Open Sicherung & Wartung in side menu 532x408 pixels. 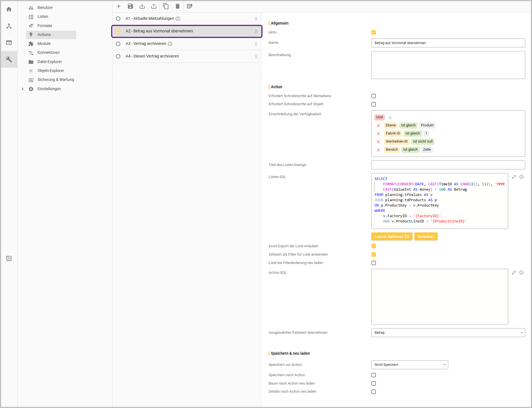click(56, 80)
